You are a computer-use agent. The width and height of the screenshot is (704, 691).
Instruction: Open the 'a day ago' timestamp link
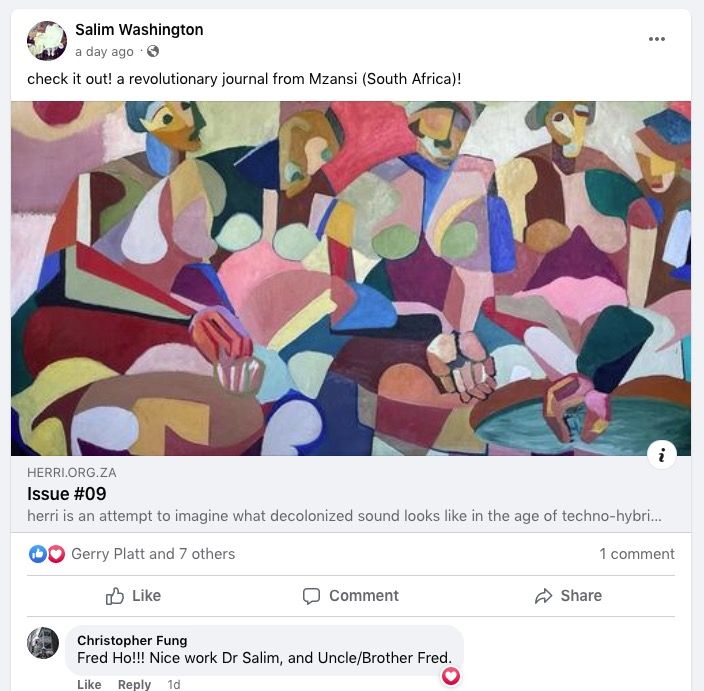(x=104, y=52)
